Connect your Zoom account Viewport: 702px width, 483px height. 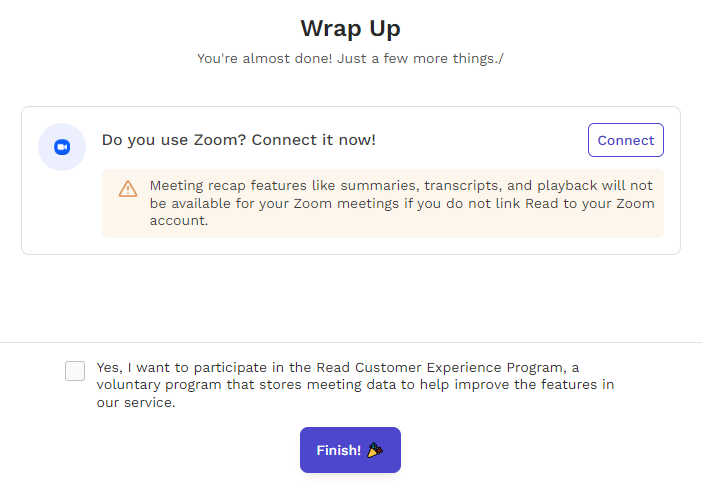625,140
